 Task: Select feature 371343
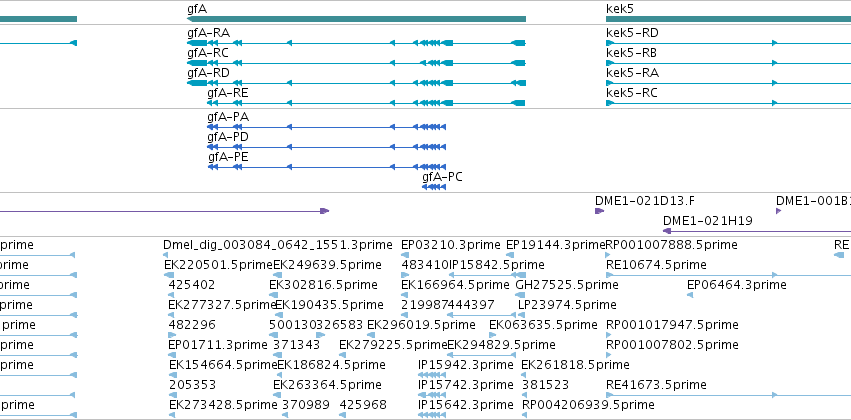[296, 346]
